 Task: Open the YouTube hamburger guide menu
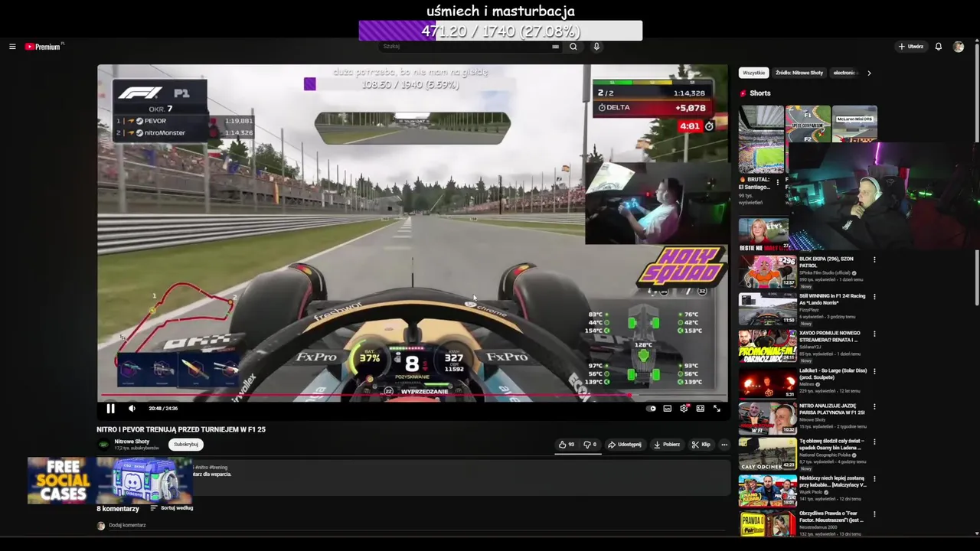12,47
